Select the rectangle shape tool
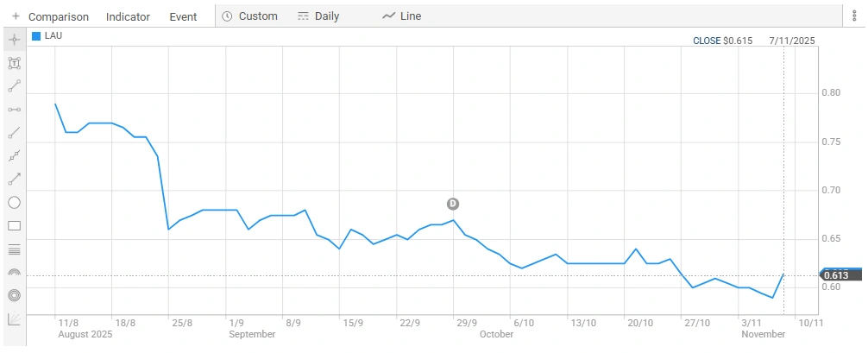Viewport: 868px width, 353px height. pos(14,226)
